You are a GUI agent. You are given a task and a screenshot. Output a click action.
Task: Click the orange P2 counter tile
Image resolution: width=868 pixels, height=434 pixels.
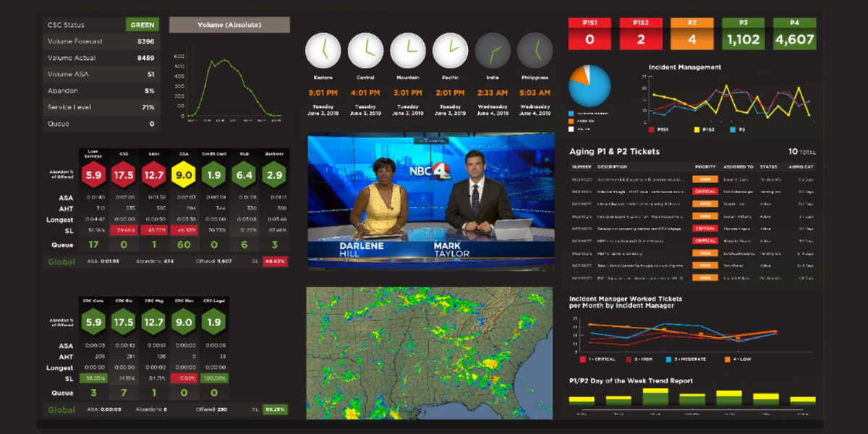tap(692, 32)
